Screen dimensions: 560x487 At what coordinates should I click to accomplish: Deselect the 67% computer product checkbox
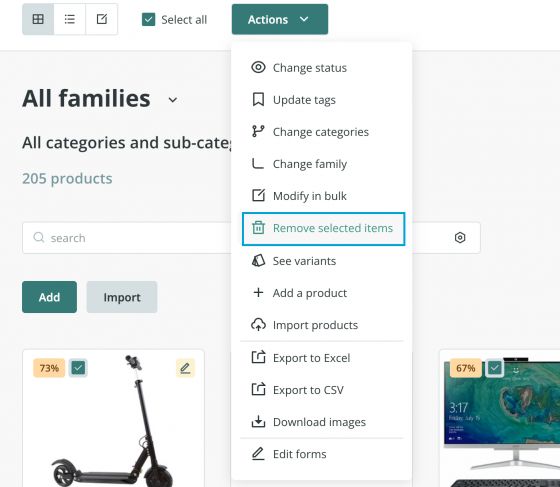pos(495,368)
